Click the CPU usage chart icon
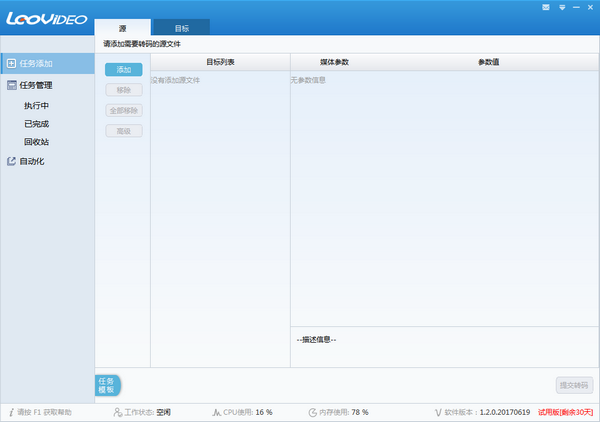600x422 pixels. 217,411
